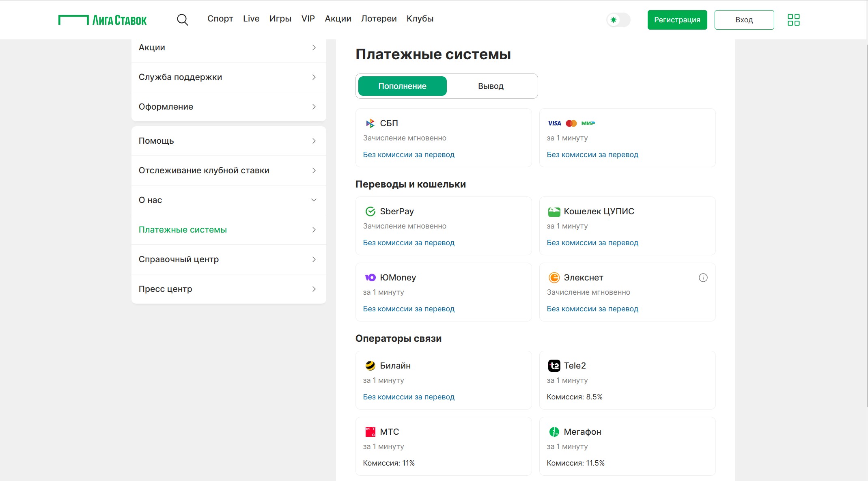
Task: Click the 'Платежные системы' page heading
Action: point(433,54)
